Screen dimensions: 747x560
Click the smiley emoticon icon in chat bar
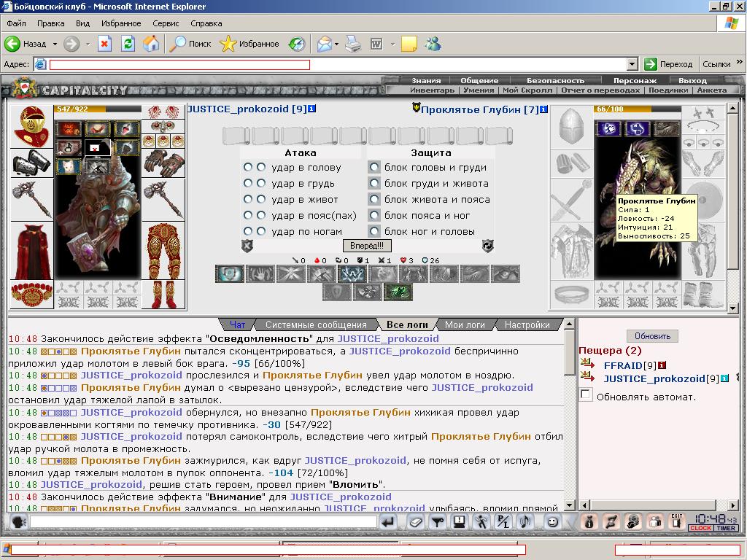(552, 522)
